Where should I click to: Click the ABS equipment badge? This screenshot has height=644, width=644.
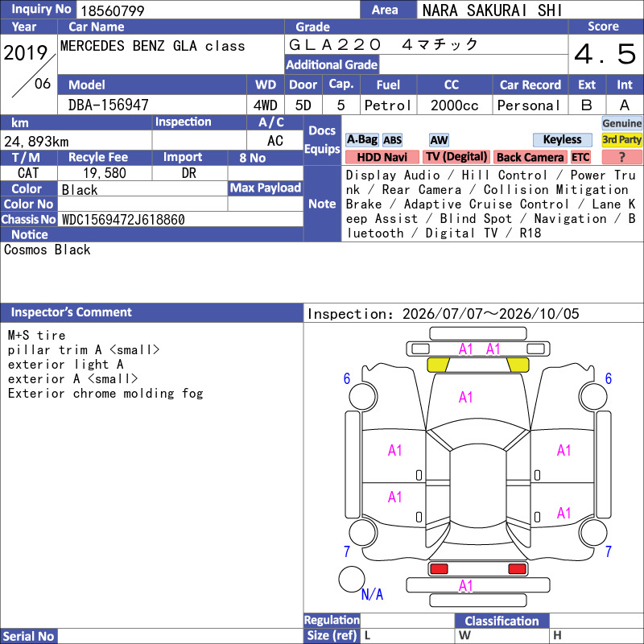pyautogui.click(x=392, y=140)
